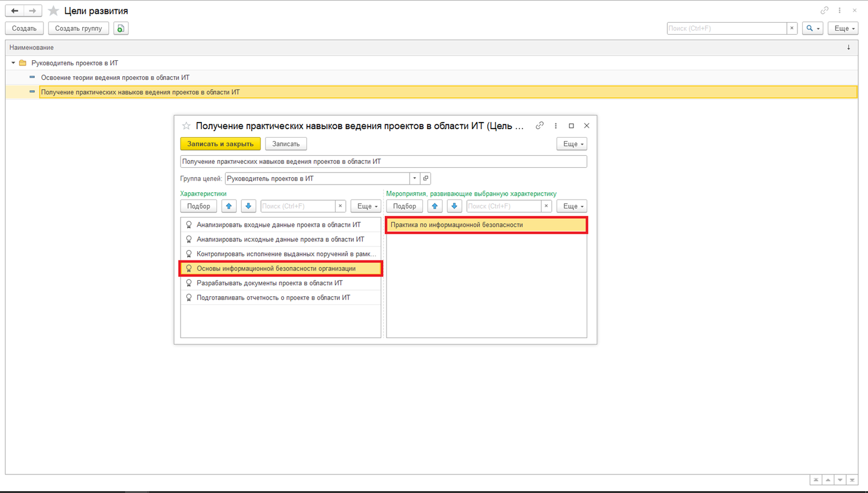Select Разрабатывать документы проекта в области ИТ

[x=281, y=283]
